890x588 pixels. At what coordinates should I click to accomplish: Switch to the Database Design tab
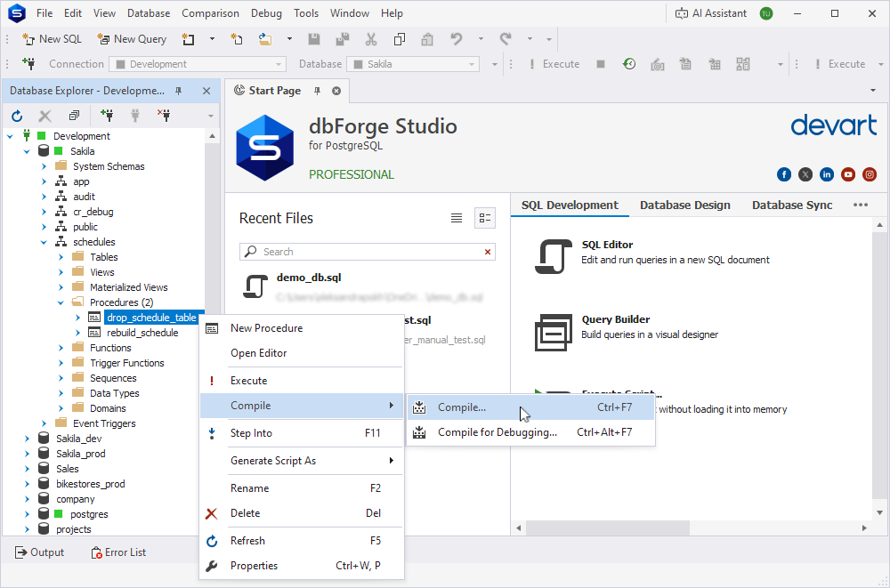point(685,205)
